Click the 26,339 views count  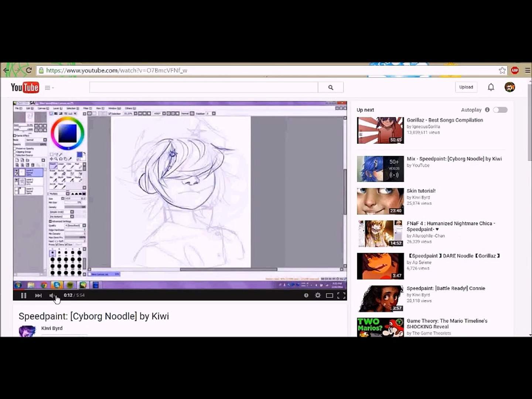tap(419, 242)
